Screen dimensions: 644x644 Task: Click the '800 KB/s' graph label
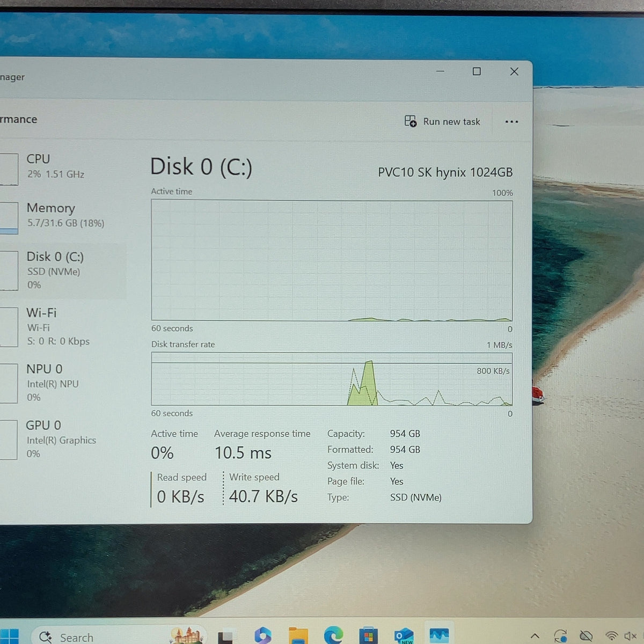coord(493,371)
